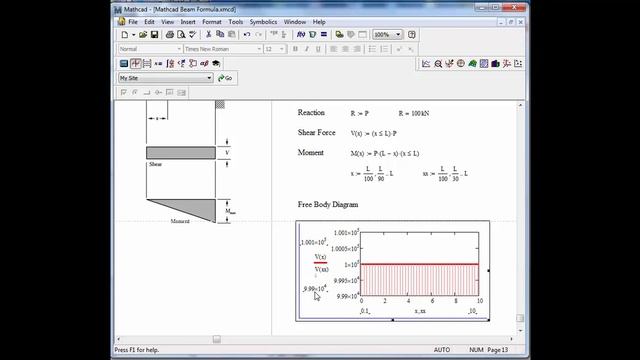640x360 pixels.
Task: Save the worksheet with the floppy icon
Action: click(154, 35)
